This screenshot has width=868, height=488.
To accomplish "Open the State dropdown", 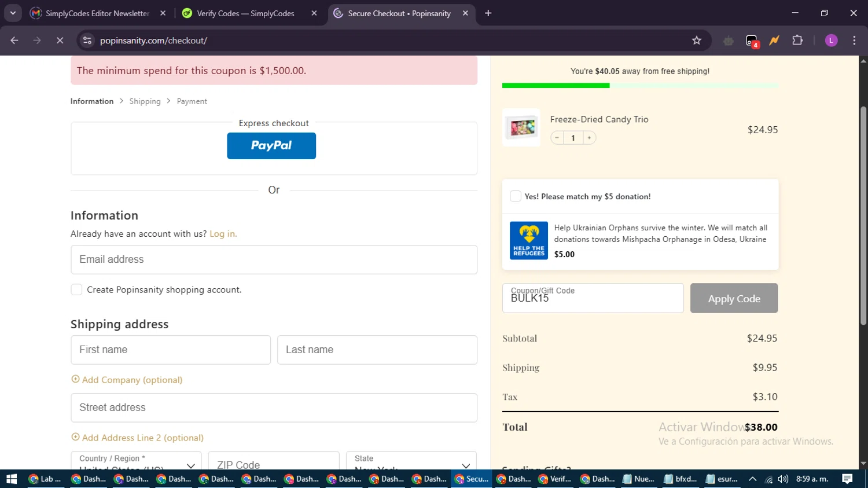I will click(x=411, y=461).
